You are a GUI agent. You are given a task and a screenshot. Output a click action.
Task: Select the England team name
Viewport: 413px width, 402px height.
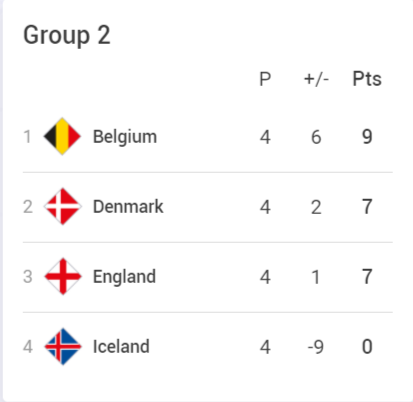pyautogui.click(x=124, y=277)
